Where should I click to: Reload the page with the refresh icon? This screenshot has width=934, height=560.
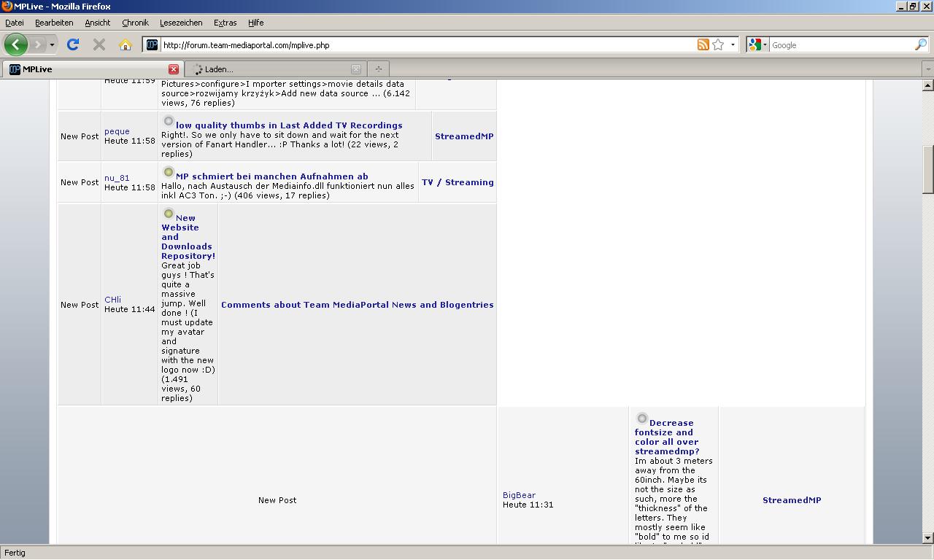tap(73, 44)
